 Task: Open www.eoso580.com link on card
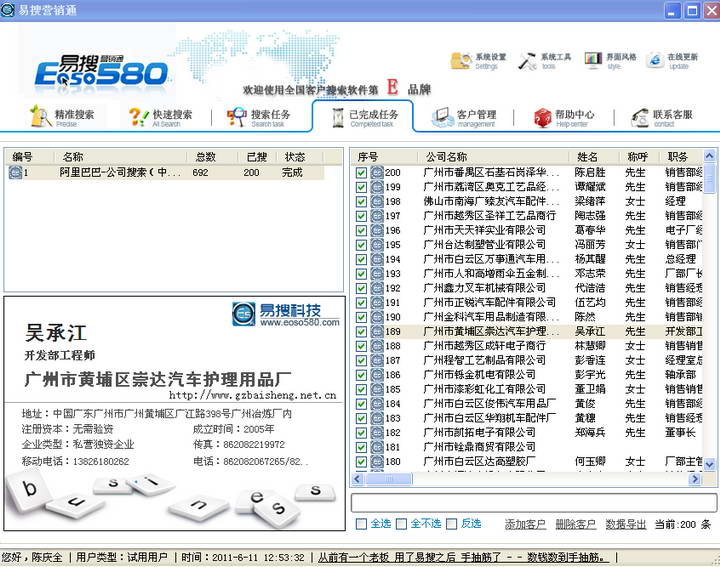tap(300, 322)
